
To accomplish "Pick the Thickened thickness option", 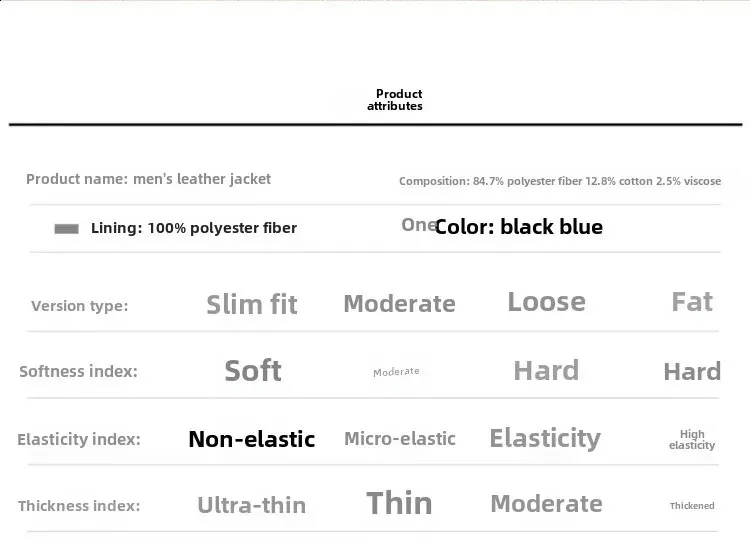I will (x=692, y=506).
